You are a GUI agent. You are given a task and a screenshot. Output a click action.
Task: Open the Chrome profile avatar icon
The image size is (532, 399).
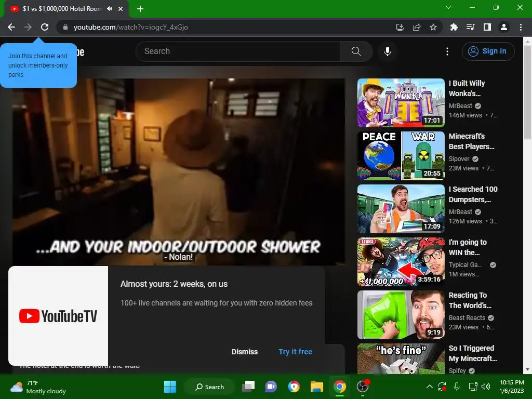point(504,27)
